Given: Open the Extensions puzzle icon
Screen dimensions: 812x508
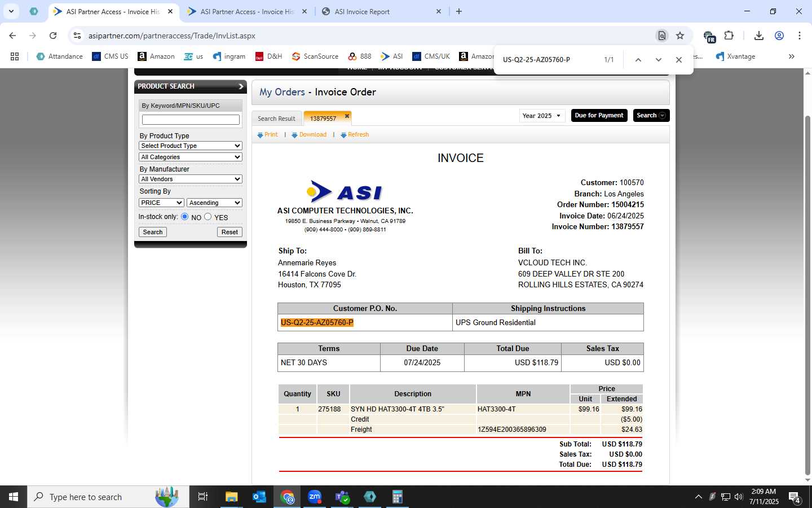Looking at the screenshot, I should 729,36.
